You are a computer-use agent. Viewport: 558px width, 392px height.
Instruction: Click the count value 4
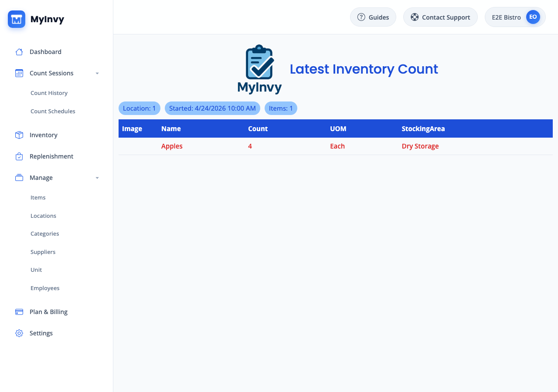(250, 146)
